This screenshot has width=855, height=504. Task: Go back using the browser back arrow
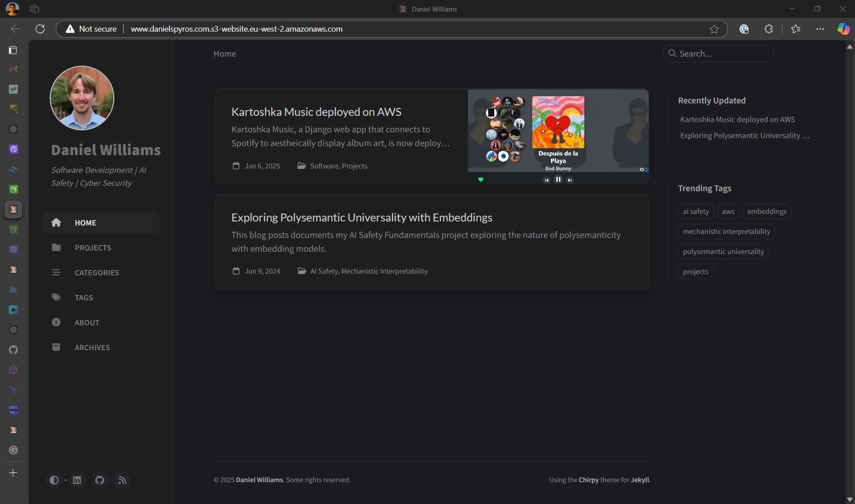(x=16, y=29)
